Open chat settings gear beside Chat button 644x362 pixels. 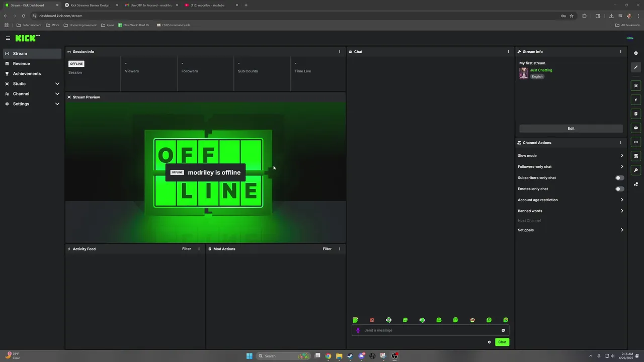click(x=489, y=342)
